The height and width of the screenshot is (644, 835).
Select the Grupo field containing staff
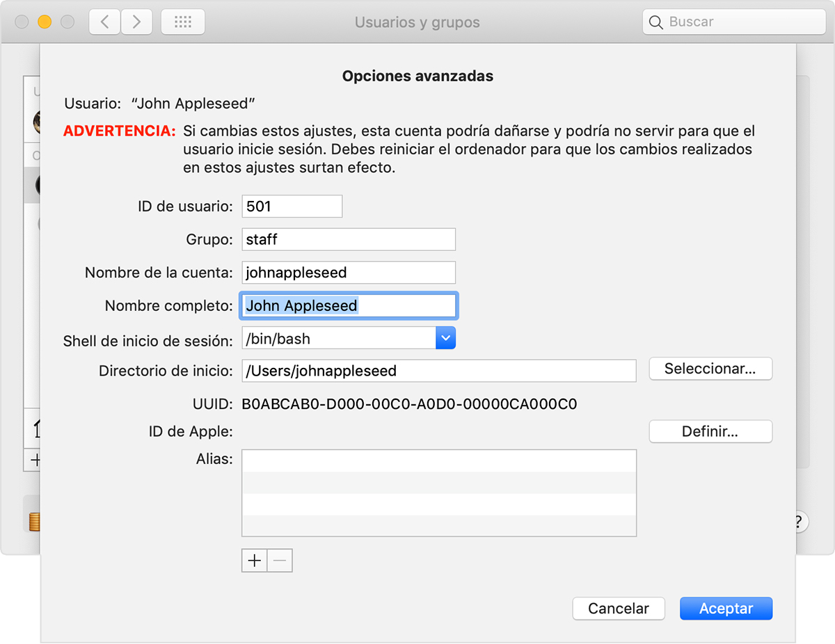coord(349,239)
